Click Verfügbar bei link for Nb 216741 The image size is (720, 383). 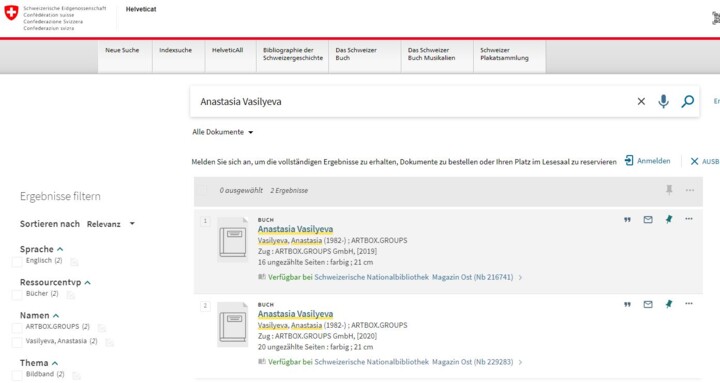[390, 277]
